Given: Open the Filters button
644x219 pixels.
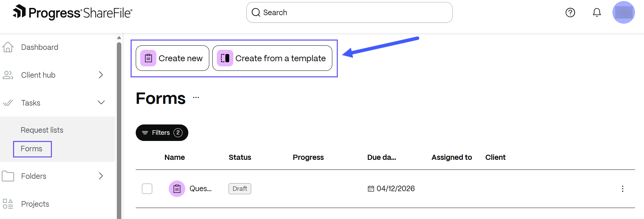Looking at the screenshot, I should [x=162, y=133].
